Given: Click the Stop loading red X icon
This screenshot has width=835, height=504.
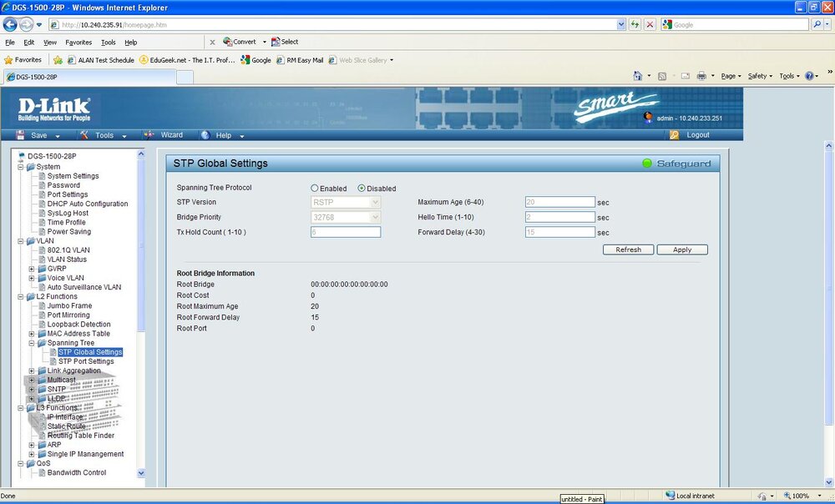Looking at the screenshot, I should tap(650, 24).
